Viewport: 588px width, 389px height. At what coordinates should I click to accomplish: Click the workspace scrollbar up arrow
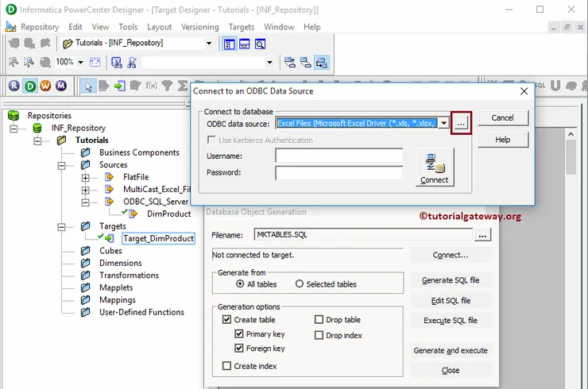point(571,134)
